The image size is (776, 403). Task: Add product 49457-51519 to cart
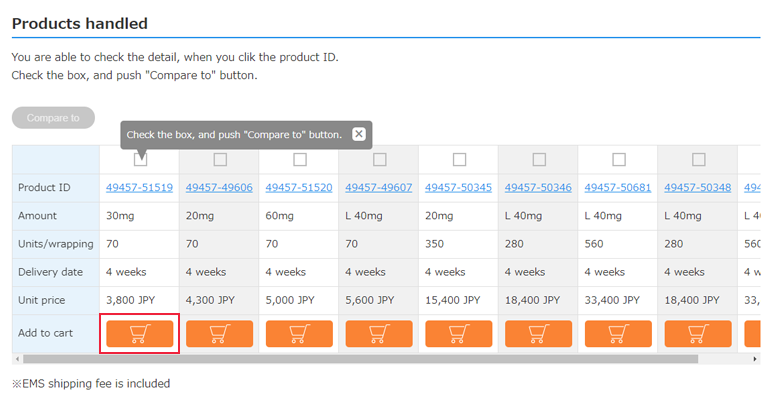140,334
